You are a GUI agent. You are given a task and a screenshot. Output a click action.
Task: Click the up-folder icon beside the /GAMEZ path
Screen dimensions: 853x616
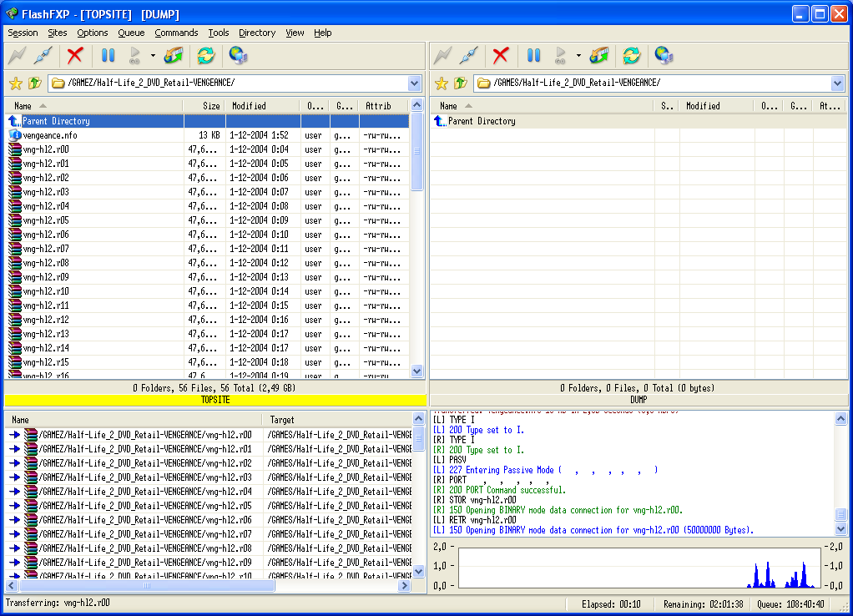click(x=35, y=83)
